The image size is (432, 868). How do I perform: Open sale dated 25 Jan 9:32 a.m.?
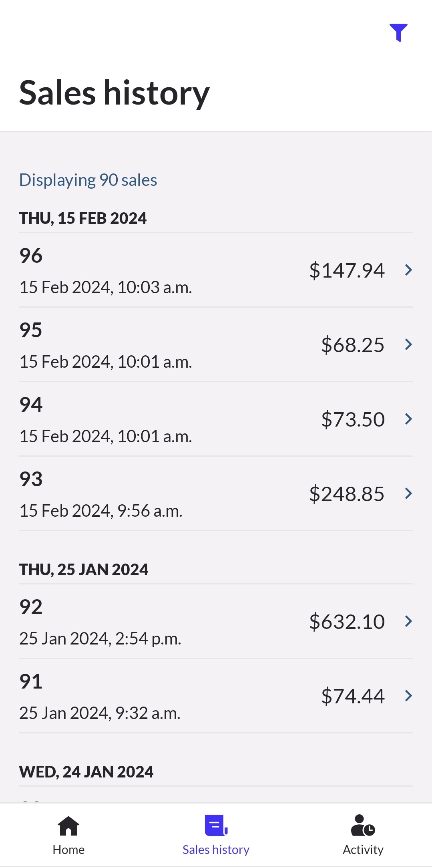(100, 713)
